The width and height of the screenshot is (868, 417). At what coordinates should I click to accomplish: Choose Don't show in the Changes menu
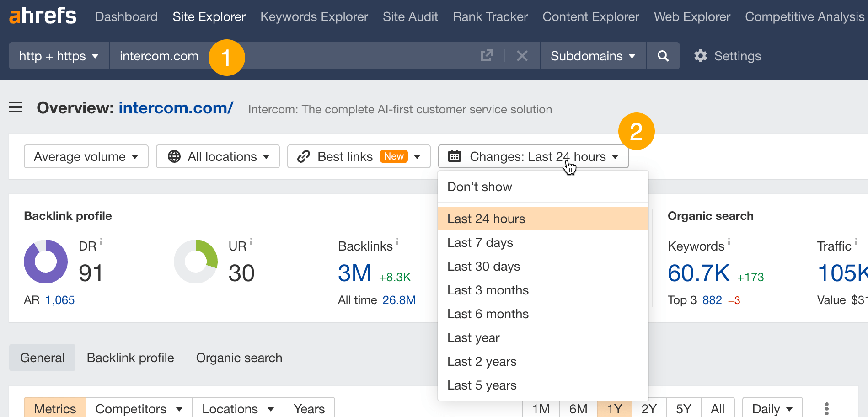(479, 186)
